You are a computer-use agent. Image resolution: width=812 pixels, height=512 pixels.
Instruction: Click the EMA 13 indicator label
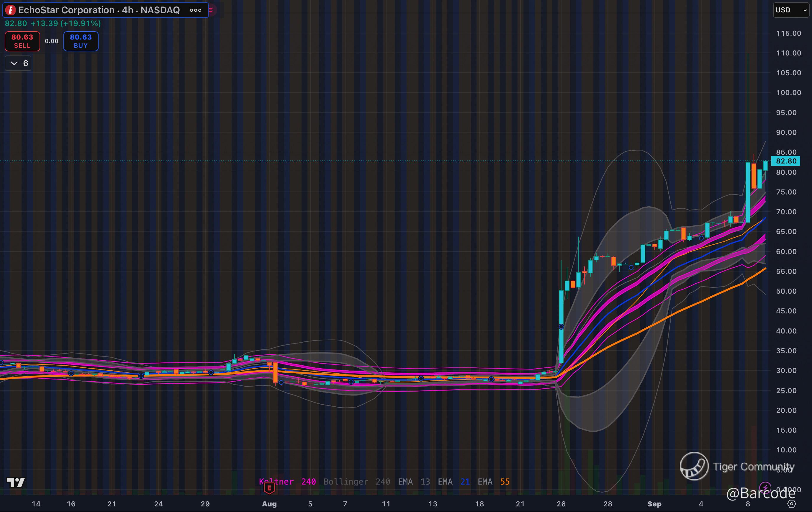(x=414, y=482)
